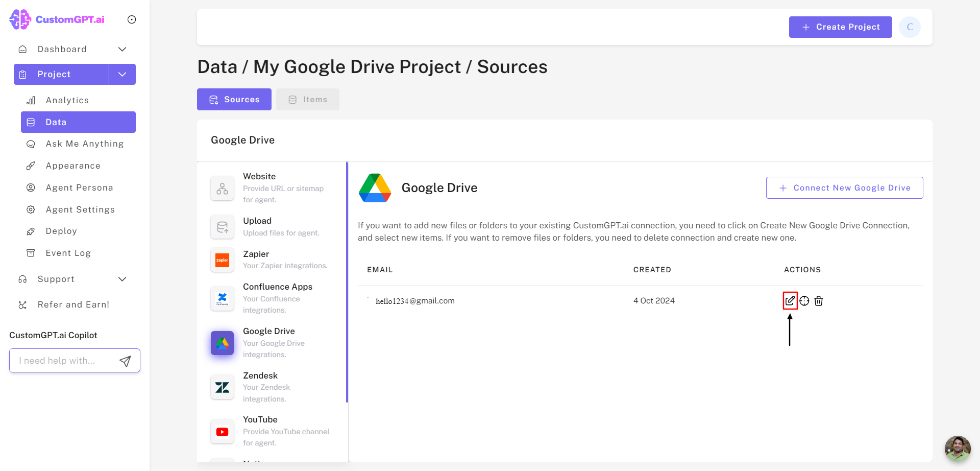The width and height of the screenshot is (980, 471).
Task: Click the Upload files icon
Action: click(x=222, y=227)
